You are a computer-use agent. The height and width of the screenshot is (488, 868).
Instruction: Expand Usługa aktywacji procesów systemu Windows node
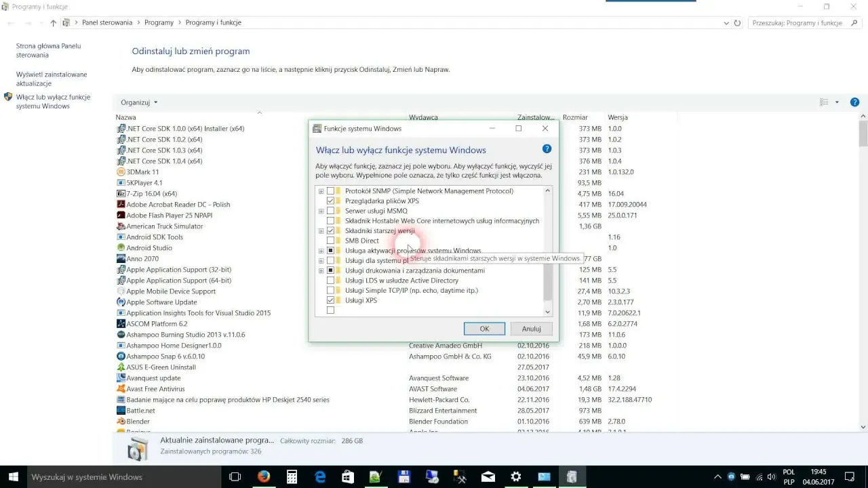(x=321, y=251)
